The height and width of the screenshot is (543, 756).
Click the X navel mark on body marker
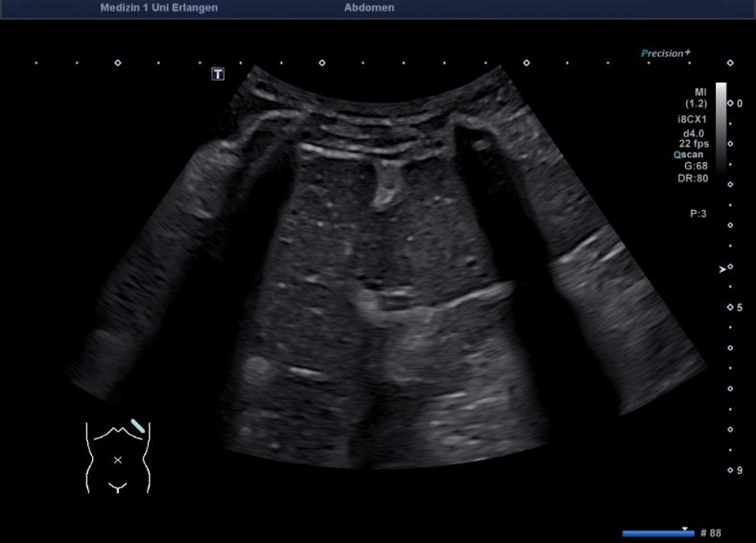pos(118,460)
